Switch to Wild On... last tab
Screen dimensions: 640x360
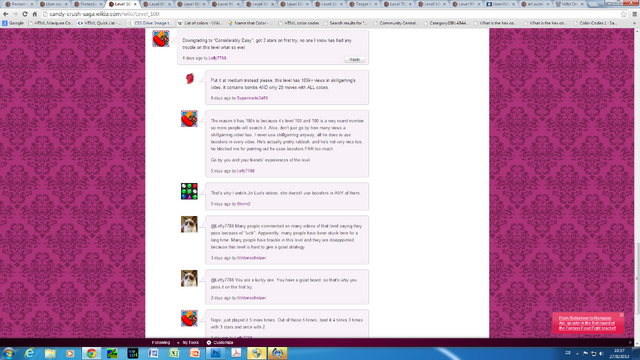(x=569, y=4)
